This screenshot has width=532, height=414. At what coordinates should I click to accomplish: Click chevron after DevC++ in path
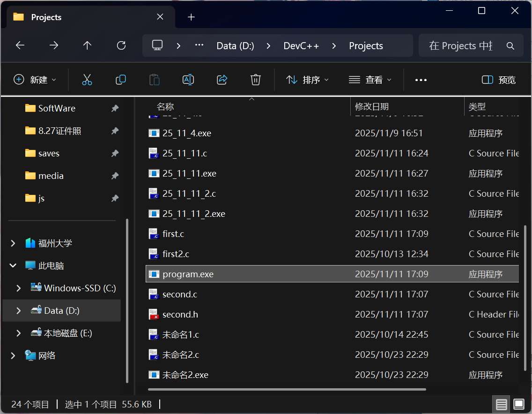click(x=334, y=46)
